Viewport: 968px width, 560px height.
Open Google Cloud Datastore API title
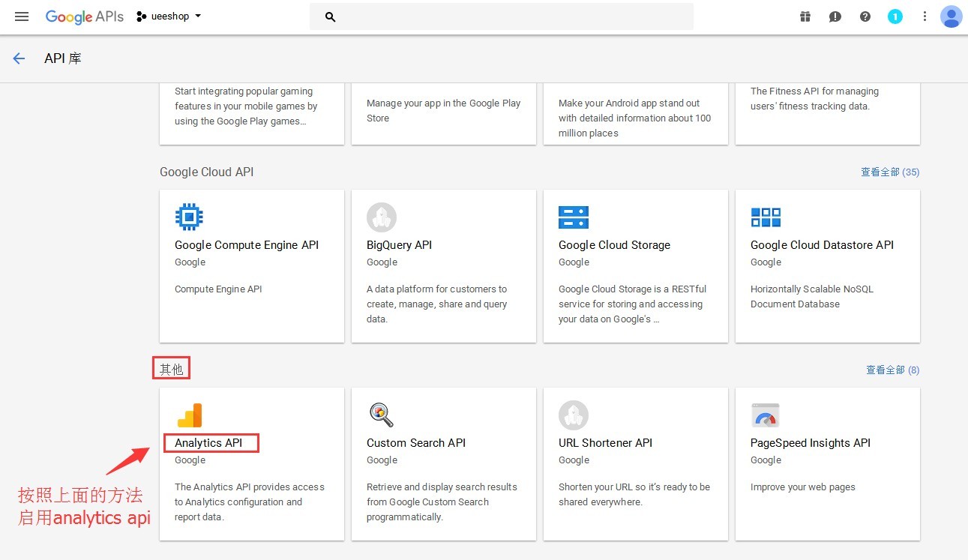point(822,245)
